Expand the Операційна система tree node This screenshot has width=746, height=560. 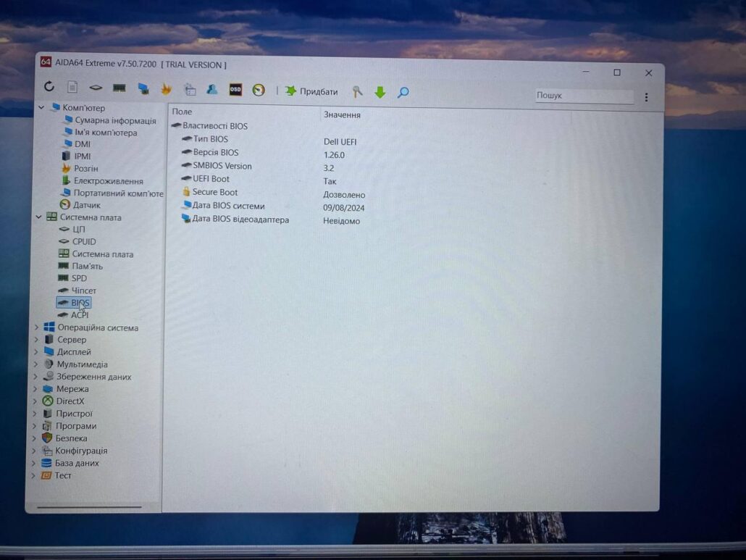tap(36, 327)
